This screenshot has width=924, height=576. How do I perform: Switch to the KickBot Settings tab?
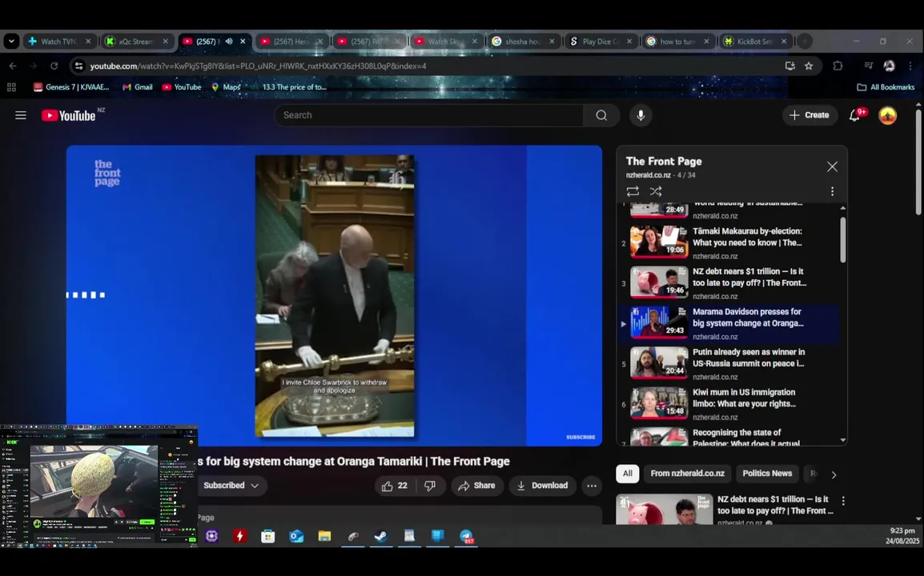coord(755,42)
